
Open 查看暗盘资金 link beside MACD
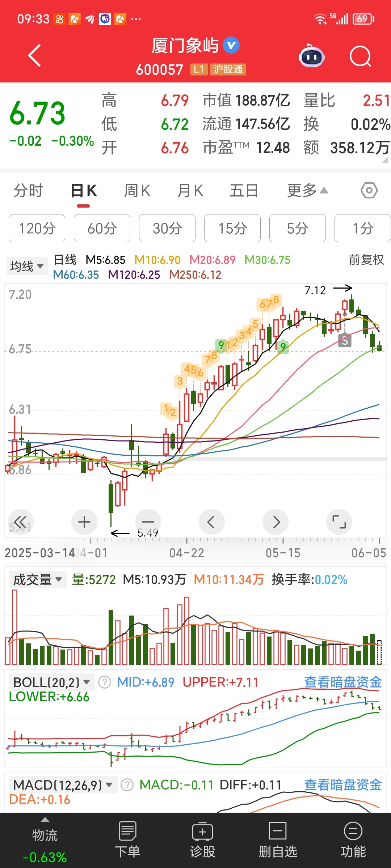tap(343, 785)
